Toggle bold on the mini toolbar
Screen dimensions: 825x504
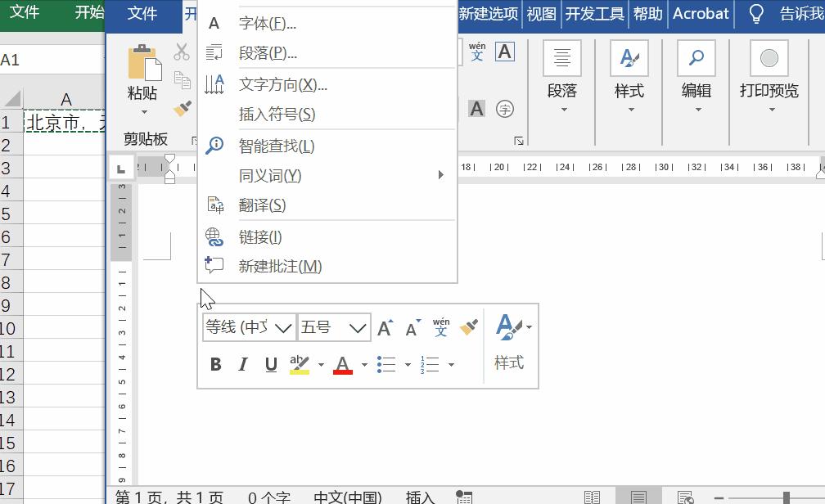coord(215,364)
